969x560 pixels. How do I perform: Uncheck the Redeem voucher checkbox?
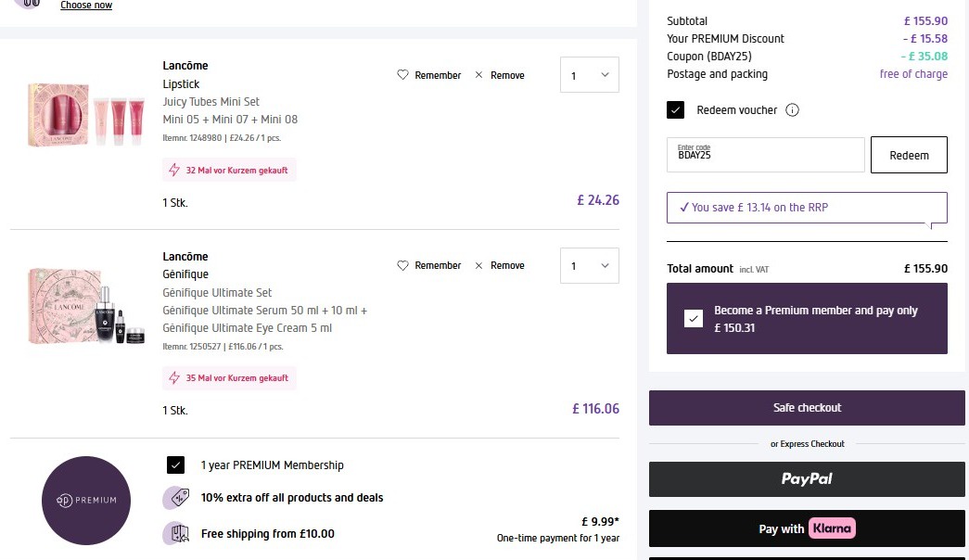pyautogui.click(x=676, y=110)
